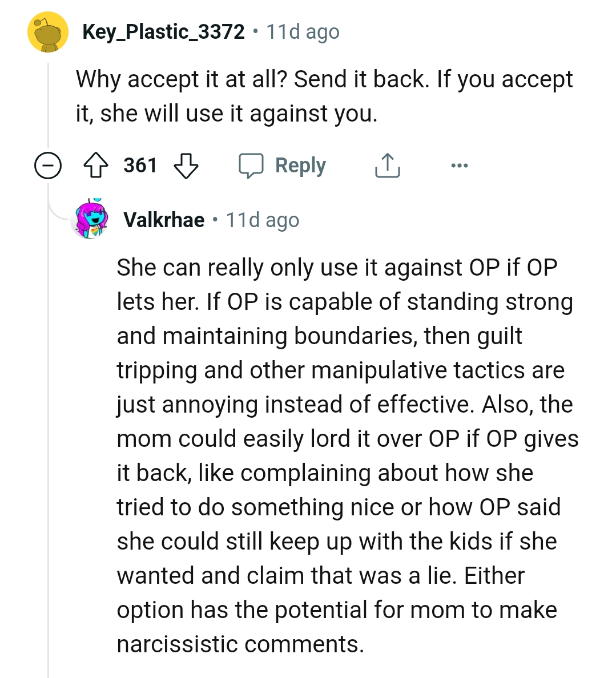Open Key_Plastic_3372's profile via the username
Image resolution: width=616 pixels, height=678 pixels.
pyautogui.click(x=163, y=32)
